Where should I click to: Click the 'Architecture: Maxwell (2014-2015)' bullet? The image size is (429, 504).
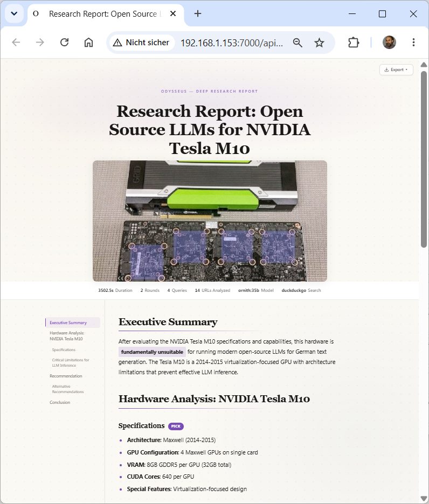point(171,440)
